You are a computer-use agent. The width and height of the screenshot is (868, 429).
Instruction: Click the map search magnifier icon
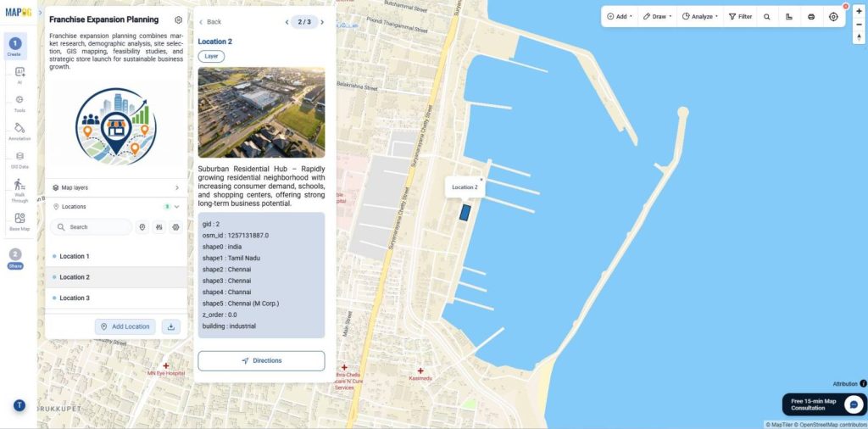point(766,17)
